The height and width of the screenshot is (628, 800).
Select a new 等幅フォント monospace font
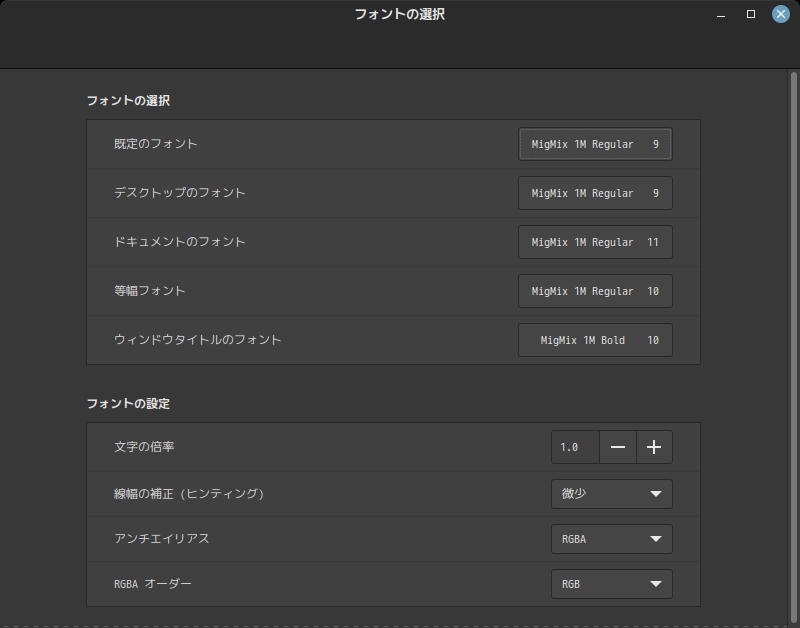coord(595,291)
